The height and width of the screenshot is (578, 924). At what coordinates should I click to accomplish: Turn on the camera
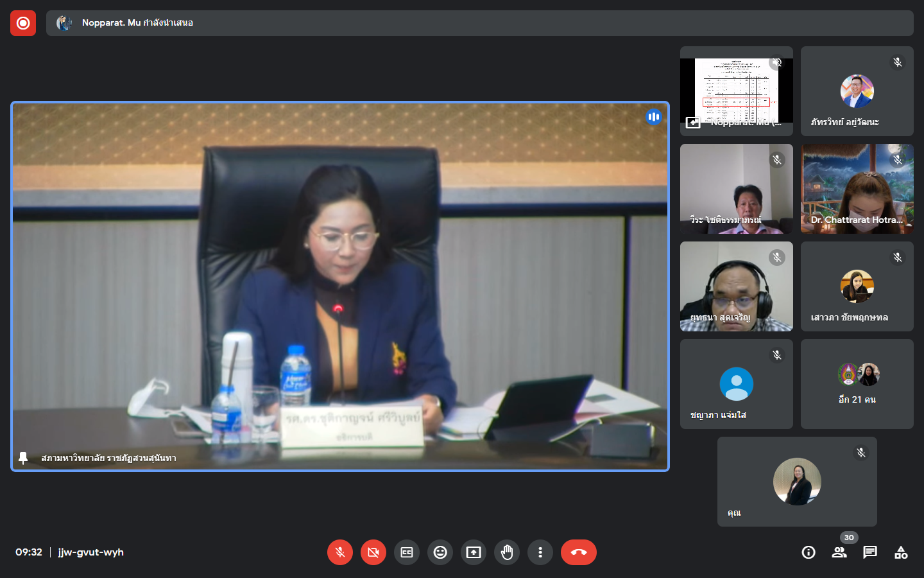coord(373,552)
